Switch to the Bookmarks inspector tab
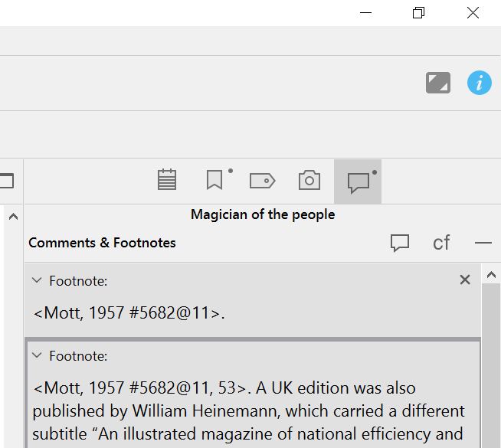 coord(215,181)
